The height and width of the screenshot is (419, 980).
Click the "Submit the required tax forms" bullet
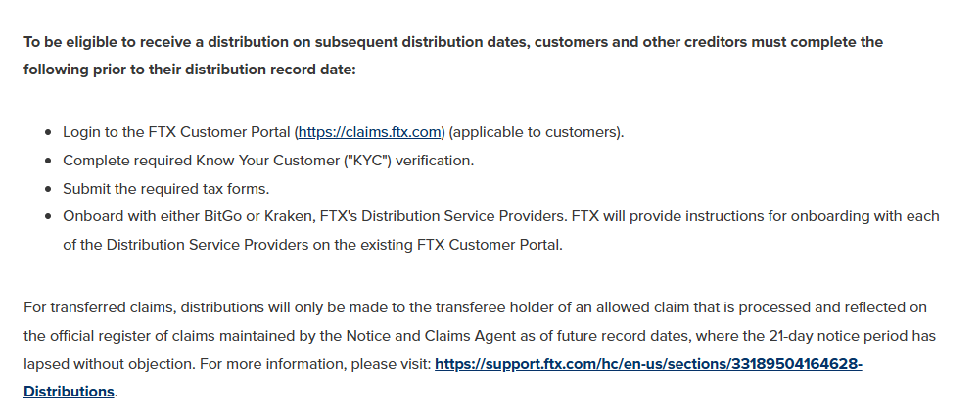[165, 188]
